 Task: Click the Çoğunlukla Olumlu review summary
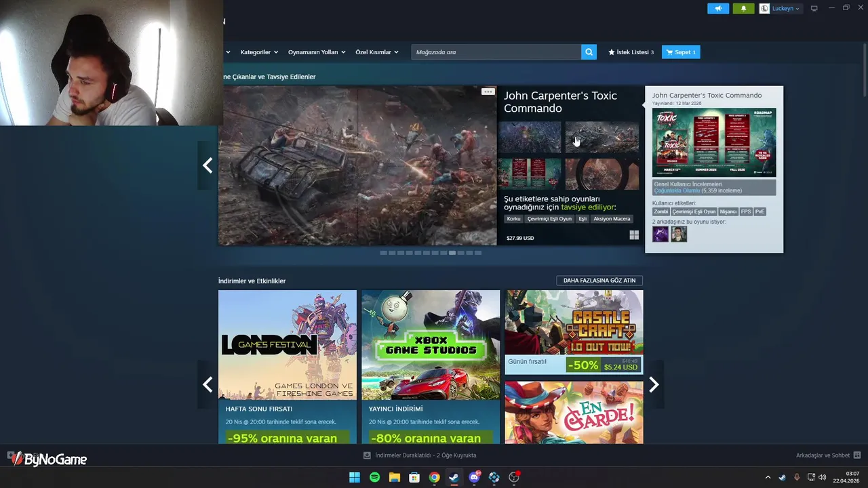(677, 190)
